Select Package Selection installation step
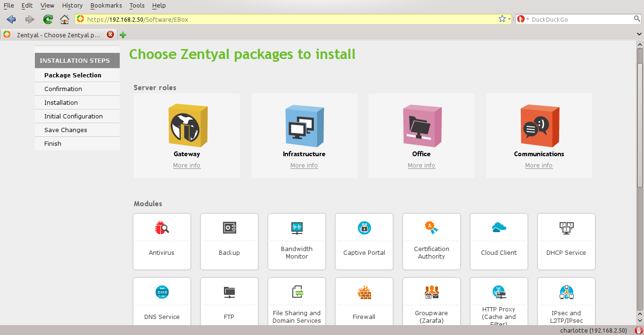 (x=77, y=75)
